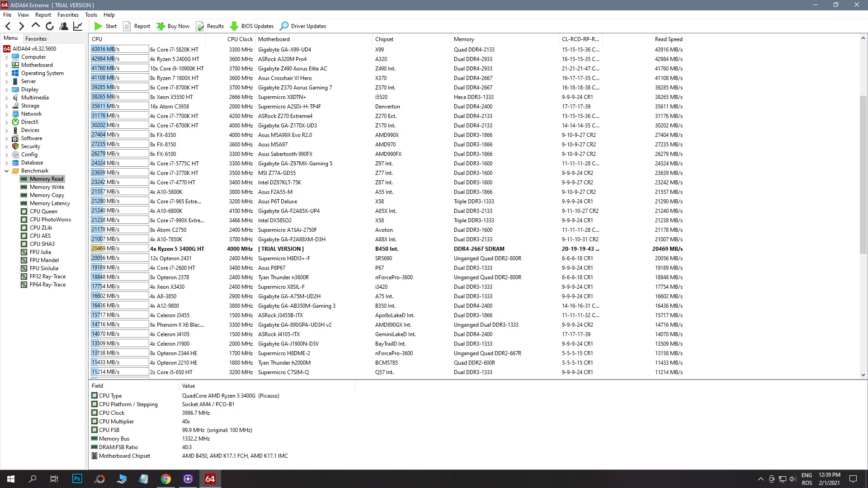
Task: Open the taskbar Search icon
Action: point(33,479)
